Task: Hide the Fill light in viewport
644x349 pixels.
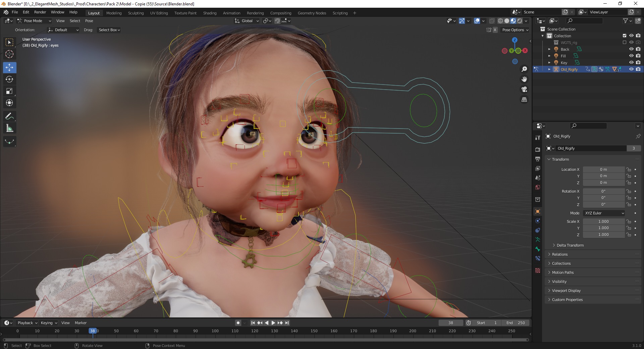Action: tap(631, 56)
